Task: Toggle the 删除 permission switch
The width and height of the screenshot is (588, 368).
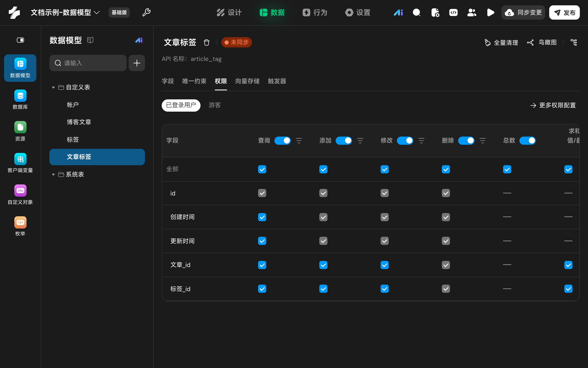Action: coord(466,140)
